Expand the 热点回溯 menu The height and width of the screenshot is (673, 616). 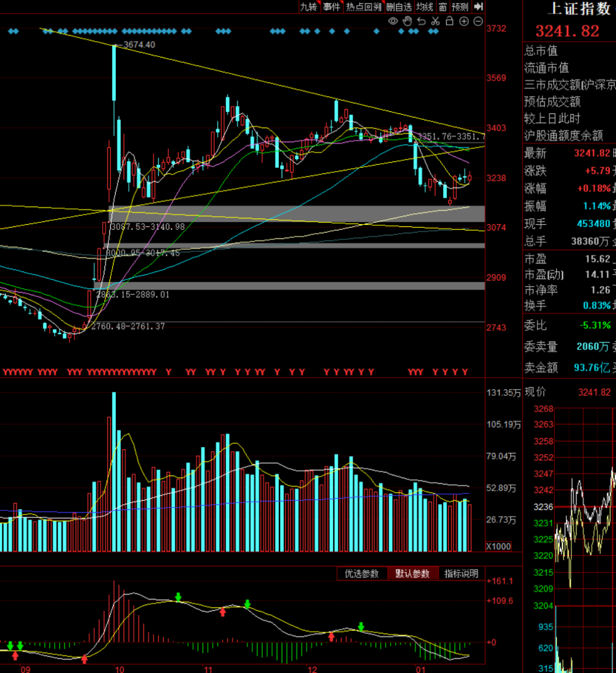tap(364, 7)
